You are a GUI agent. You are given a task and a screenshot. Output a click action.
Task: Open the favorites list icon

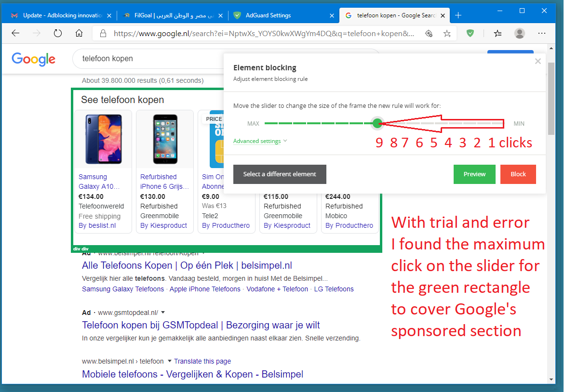click(x=498, y=34)
